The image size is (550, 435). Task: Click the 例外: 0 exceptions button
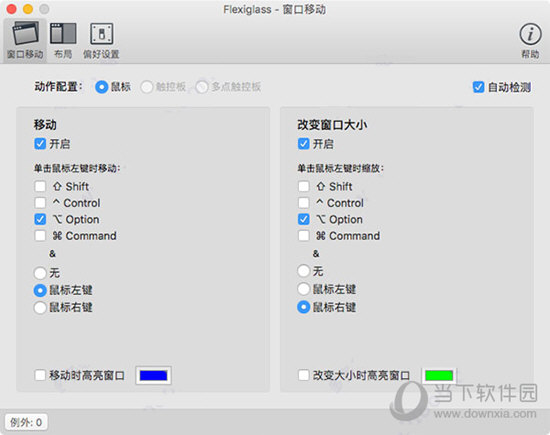tap(26, 422)
